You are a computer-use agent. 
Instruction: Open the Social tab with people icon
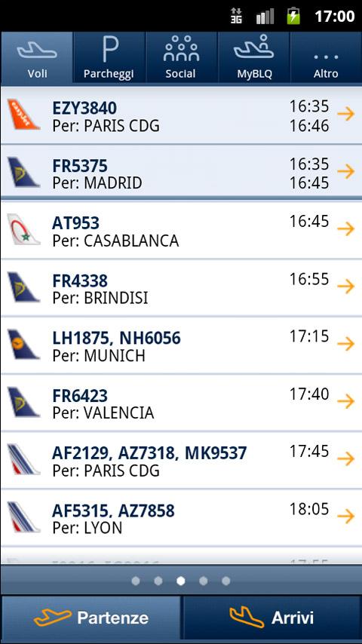click(x=182, y=58)
